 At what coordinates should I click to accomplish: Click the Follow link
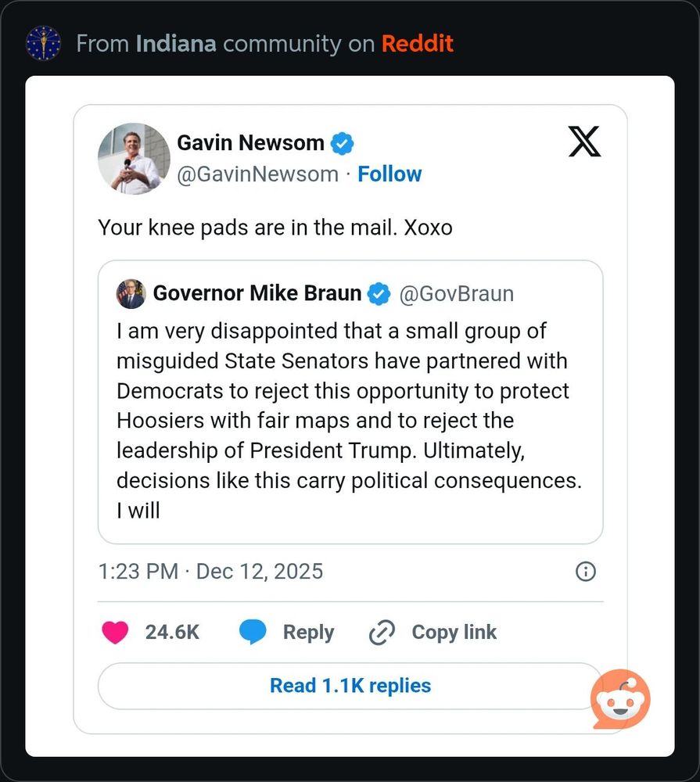[389, 174]
